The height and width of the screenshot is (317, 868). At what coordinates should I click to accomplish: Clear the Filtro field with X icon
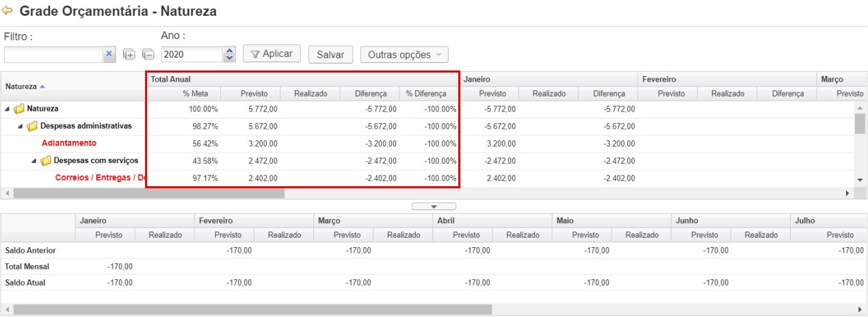point(109,55)
